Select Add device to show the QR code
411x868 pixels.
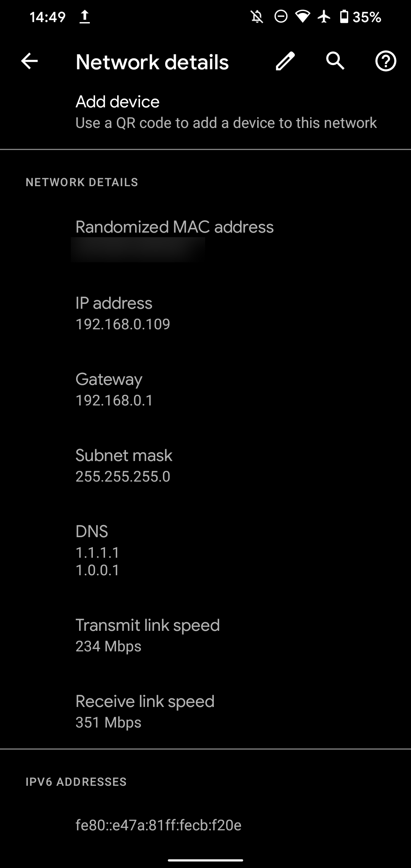pos(205,111)
